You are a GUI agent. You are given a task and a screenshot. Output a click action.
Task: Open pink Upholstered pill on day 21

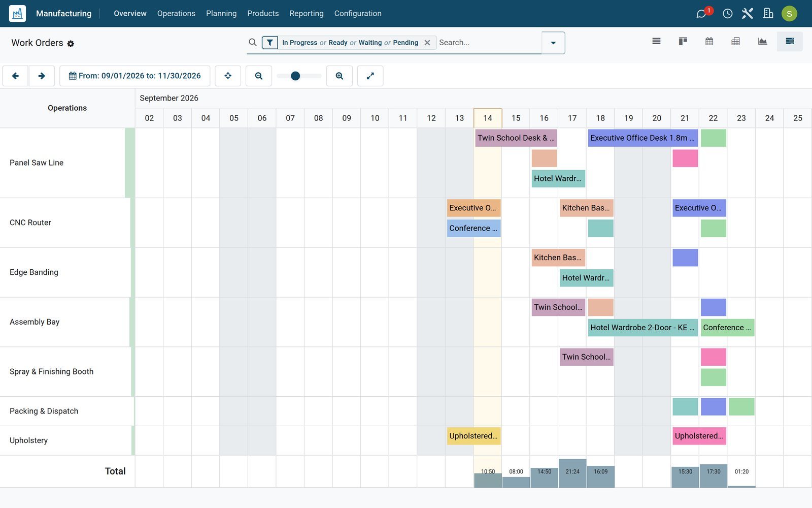click(x=699, y=436)
